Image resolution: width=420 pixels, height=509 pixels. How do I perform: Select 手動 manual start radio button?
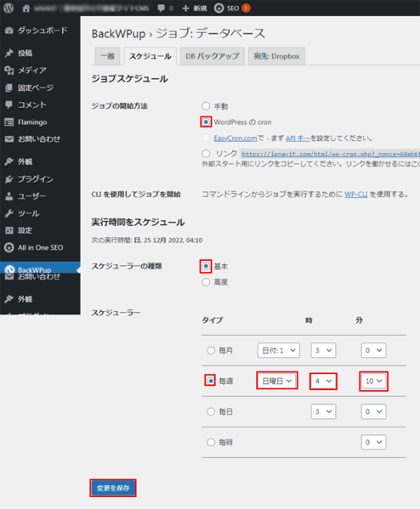pyautogui.click(x=206, y=106)
